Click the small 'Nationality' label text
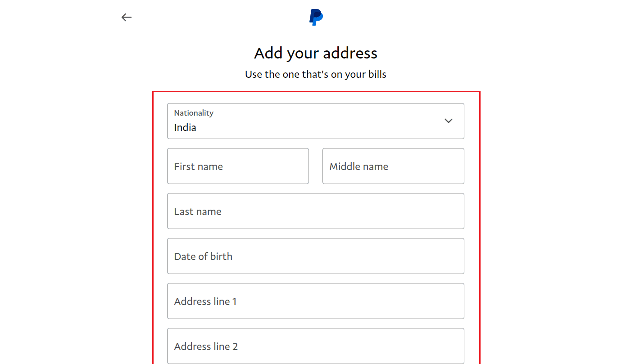 coord(194,113)
